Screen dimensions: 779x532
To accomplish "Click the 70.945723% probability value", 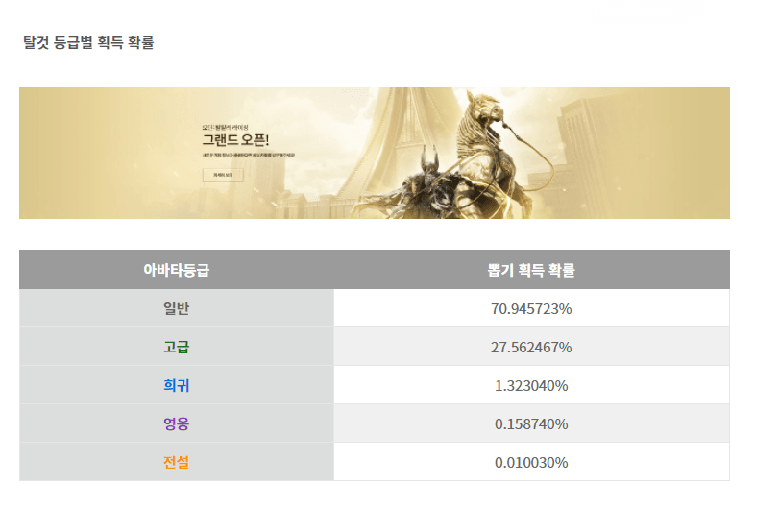I will click(x=531, y=308).
